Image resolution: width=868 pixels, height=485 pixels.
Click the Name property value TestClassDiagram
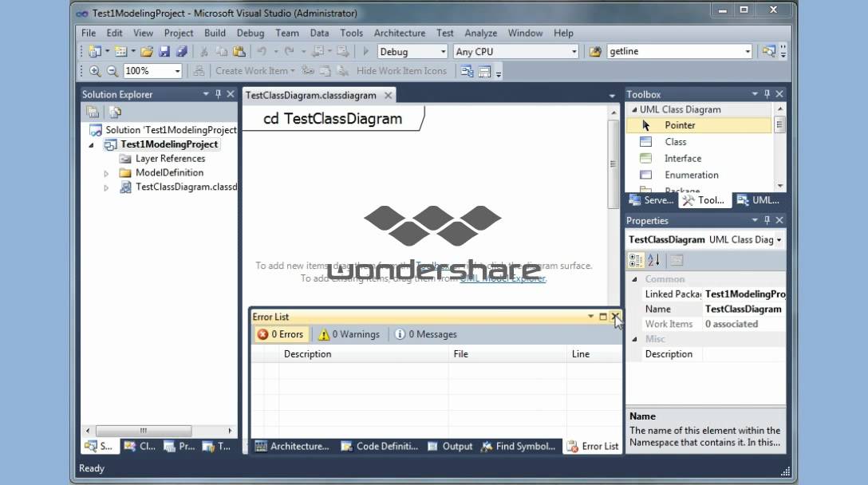pos(744,309)
